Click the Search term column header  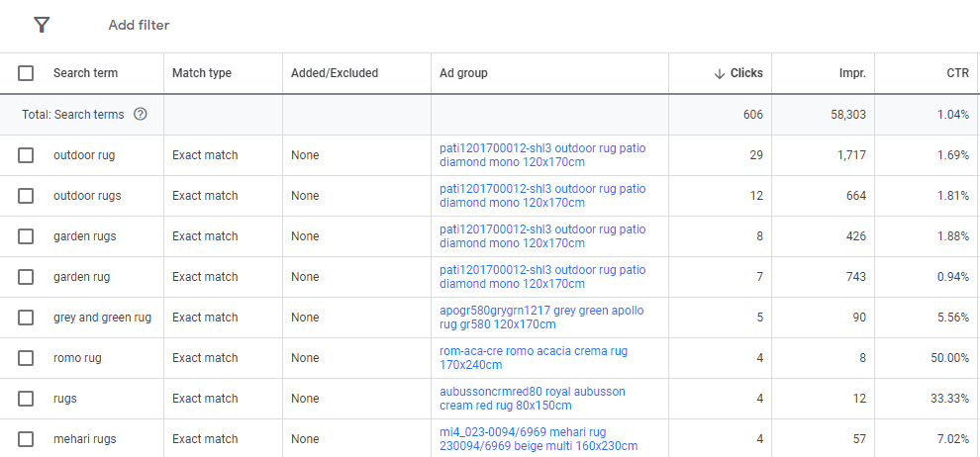click(85, 73)
